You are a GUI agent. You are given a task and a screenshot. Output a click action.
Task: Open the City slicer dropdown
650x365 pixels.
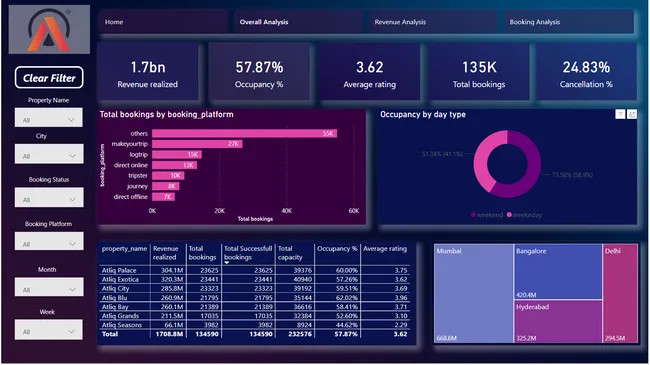coord(49,154)
